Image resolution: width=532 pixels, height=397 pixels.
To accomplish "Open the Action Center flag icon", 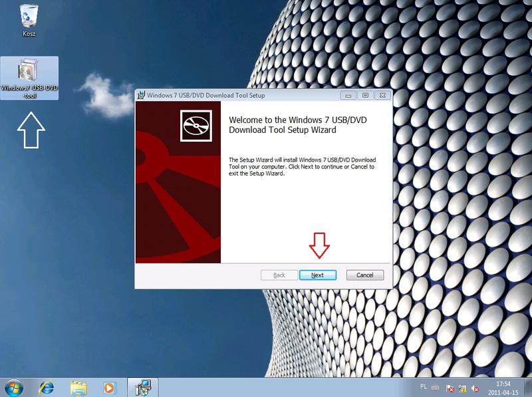I will point(450,388).
